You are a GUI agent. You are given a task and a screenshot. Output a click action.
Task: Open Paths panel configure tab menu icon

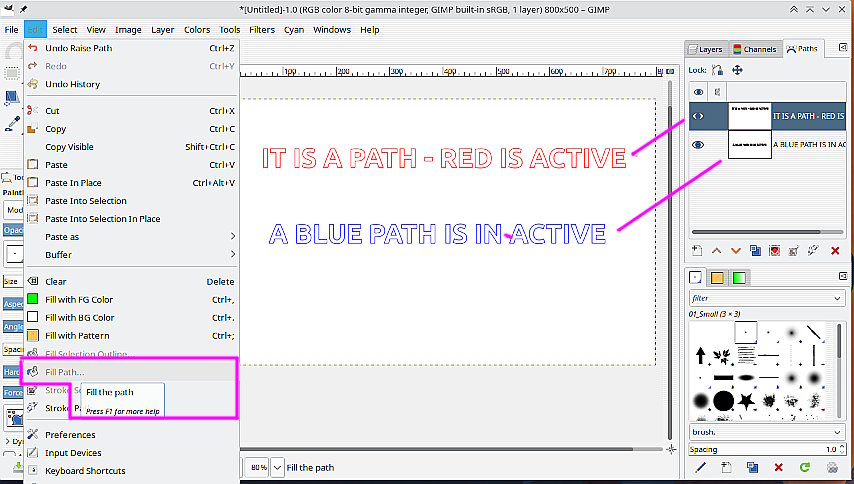(844, 48)
